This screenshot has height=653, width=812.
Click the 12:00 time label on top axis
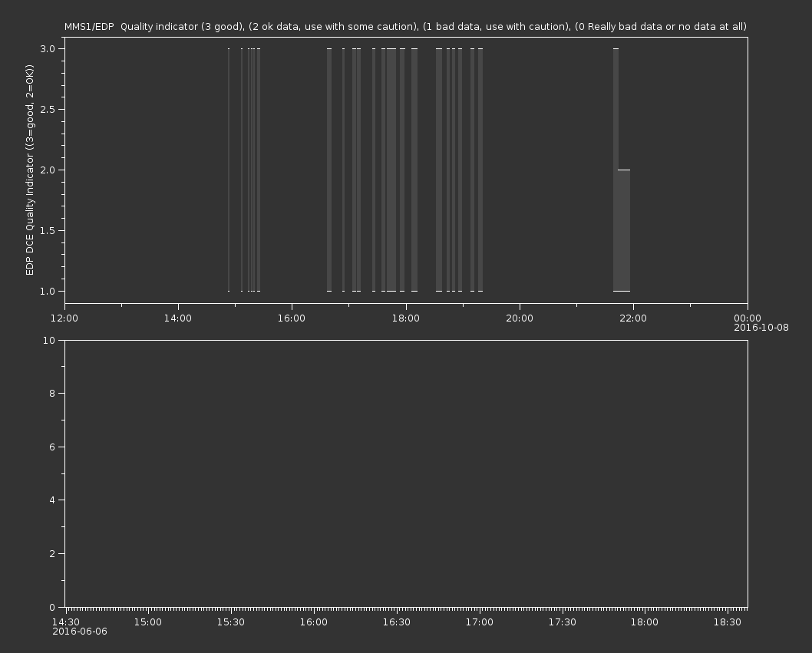pos(64,318)
